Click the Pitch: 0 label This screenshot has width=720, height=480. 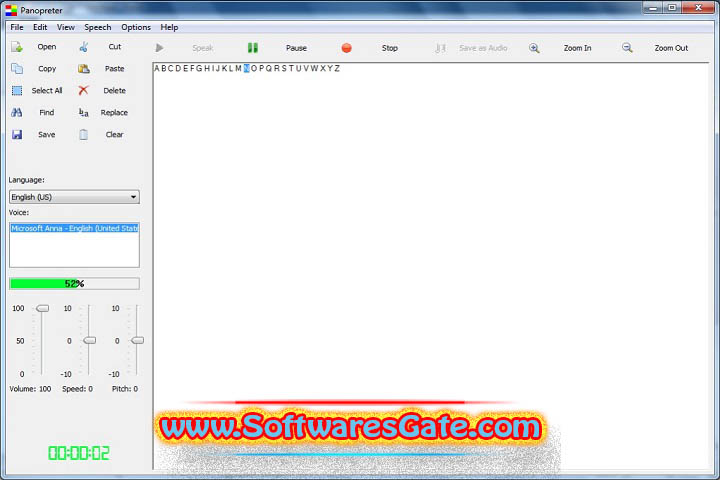[124, 389]
